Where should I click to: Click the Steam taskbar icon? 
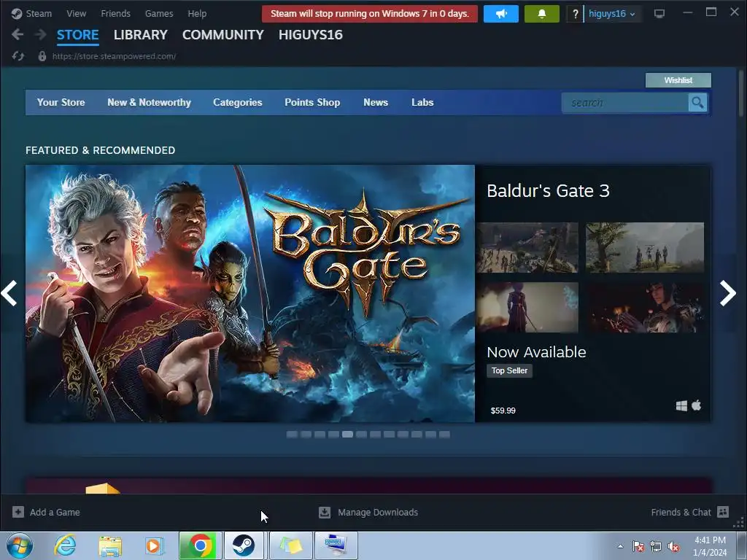point(244,545)
